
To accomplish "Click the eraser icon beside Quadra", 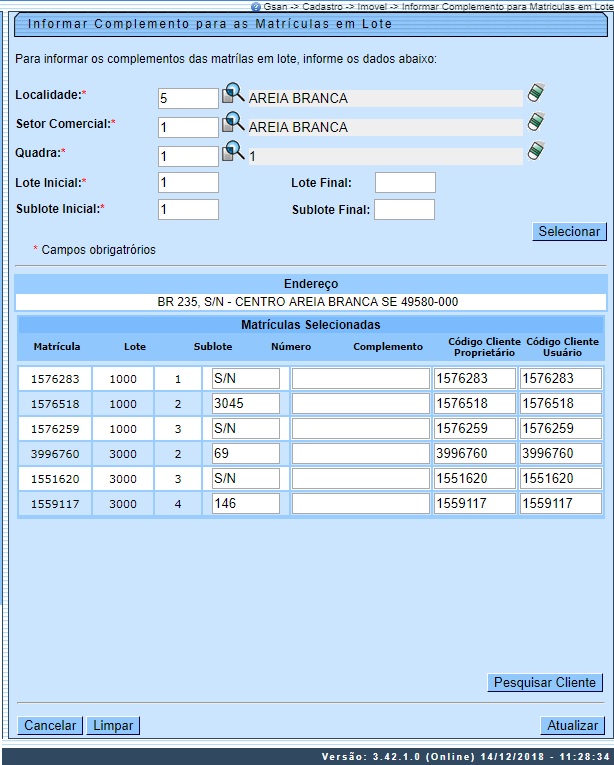I will 536,152.
